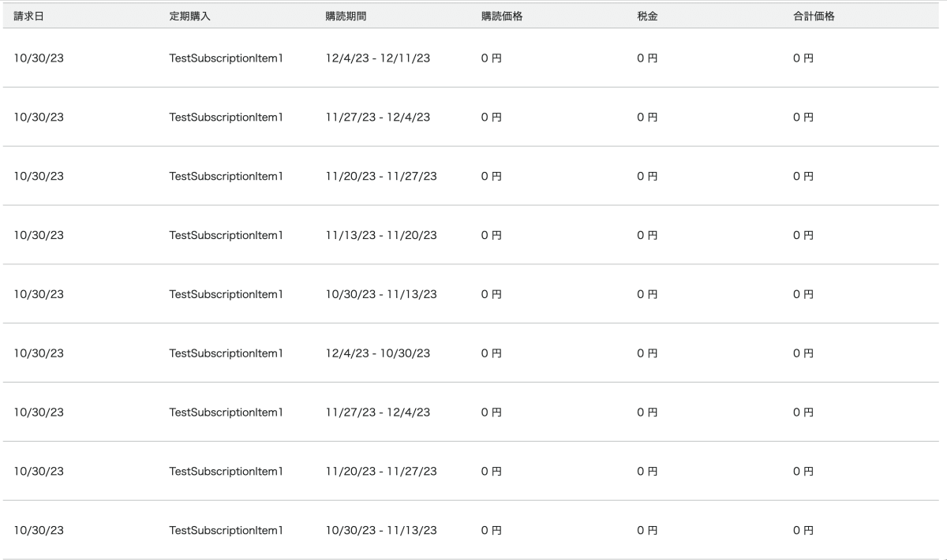Click the 税金 column header
The image size is (947, 560).
(x=648, y=16)
